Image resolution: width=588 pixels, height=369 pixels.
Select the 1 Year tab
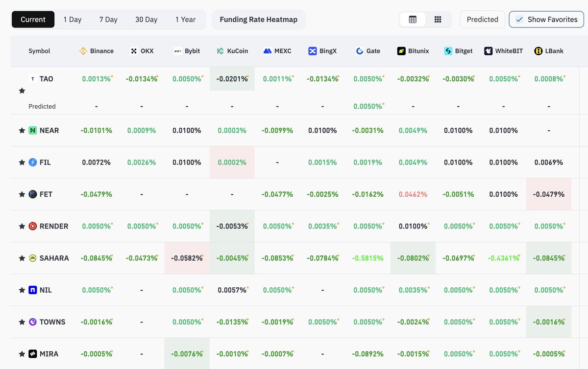[x=185, y=20]
